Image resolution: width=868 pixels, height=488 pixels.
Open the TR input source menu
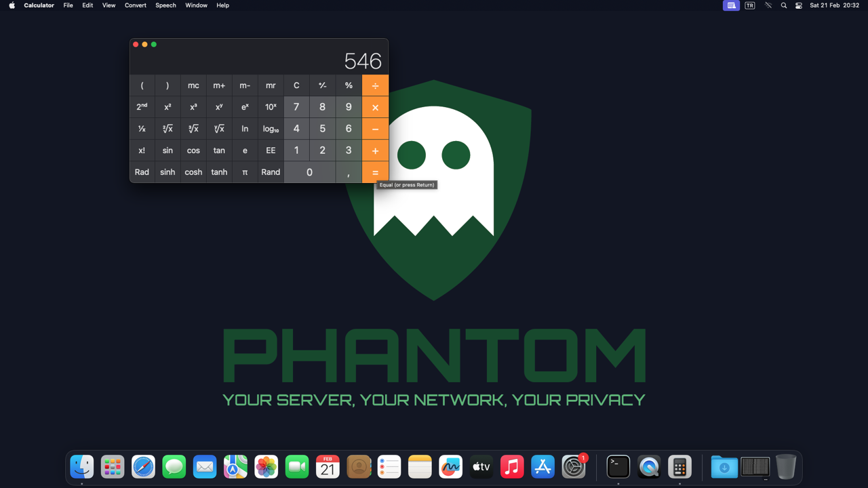coord(749,5)
